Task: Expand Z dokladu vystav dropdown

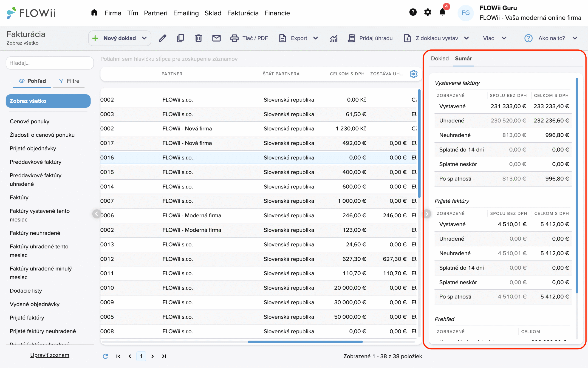Action: pos(466,38)
